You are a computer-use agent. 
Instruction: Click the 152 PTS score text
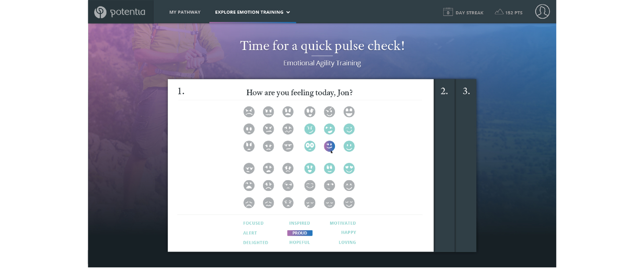514,13
